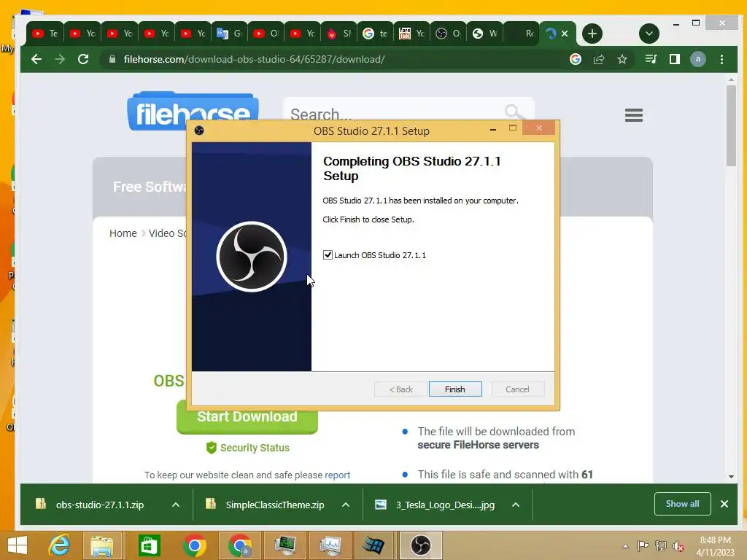Click the scrollbar down arrow
The image size is (747, 560).
(x=731, y=476)
